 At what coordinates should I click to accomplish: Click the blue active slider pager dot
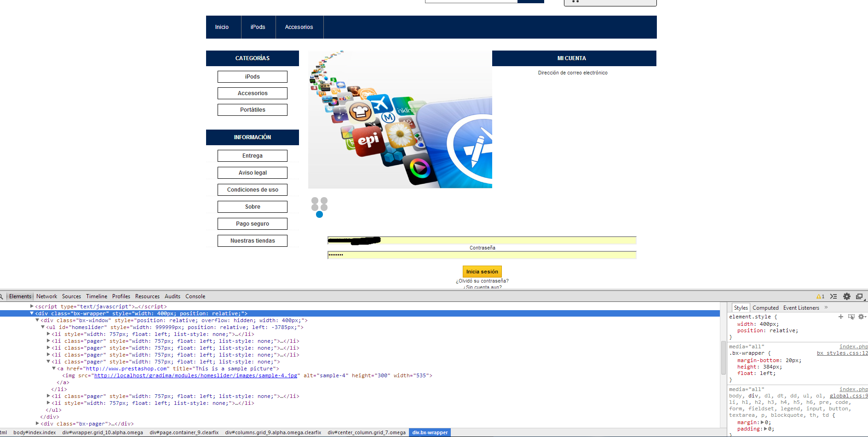click(320, 215)
